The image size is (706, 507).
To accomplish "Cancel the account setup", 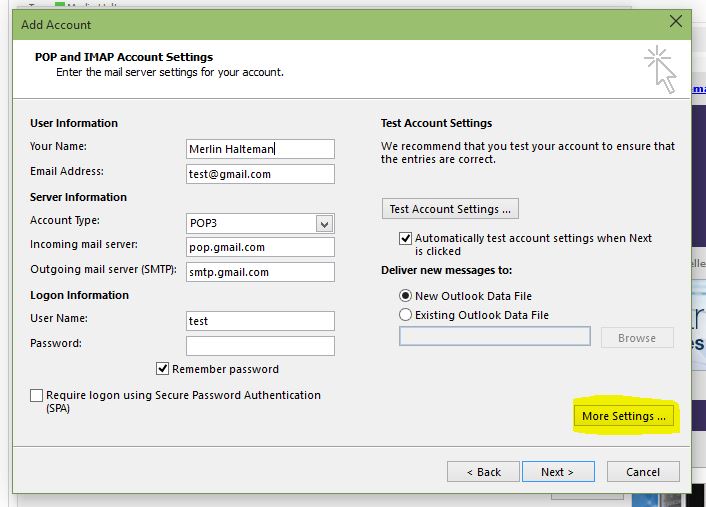I will 643,472.
